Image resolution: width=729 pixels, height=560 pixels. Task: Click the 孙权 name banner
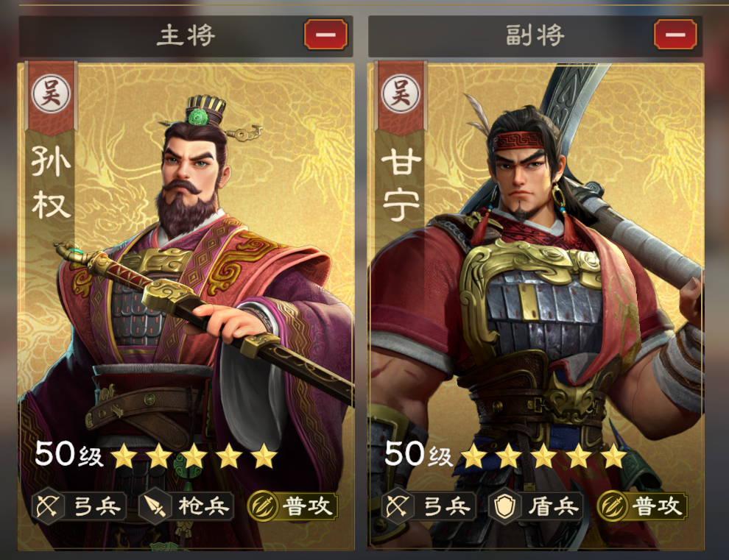pos(51,182)
